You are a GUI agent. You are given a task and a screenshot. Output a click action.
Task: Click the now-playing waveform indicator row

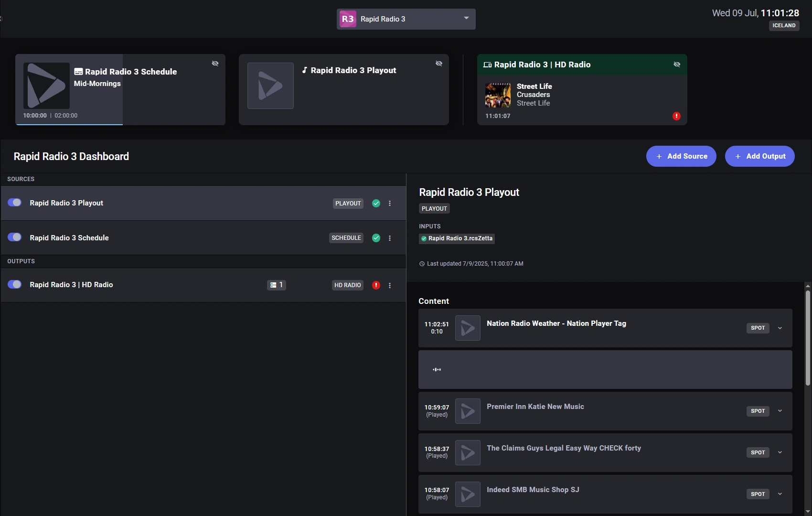coord(605,369)
